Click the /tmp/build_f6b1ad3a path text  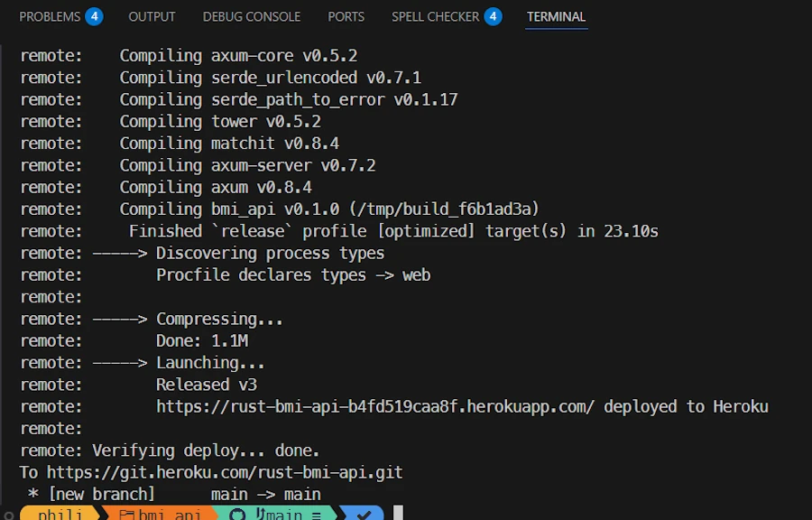click(x=444, y=209)
